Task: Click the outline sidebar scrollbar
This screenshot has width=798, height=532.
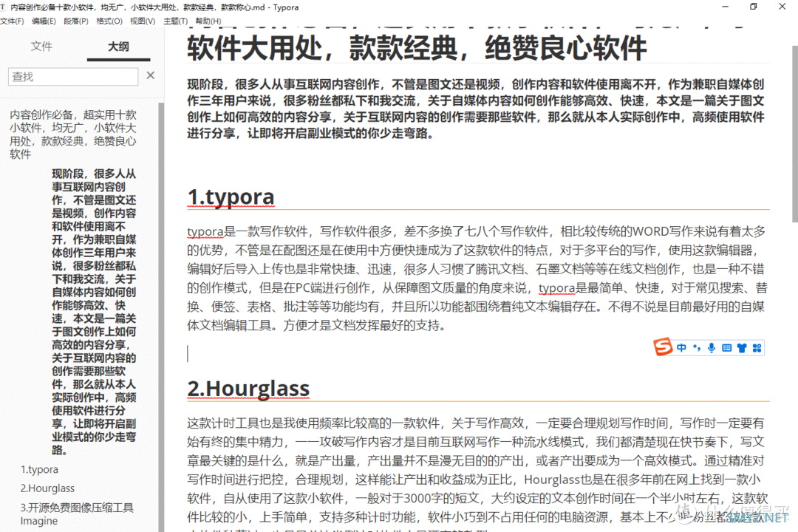Action: pyautogui.click(x=161, y=317)
